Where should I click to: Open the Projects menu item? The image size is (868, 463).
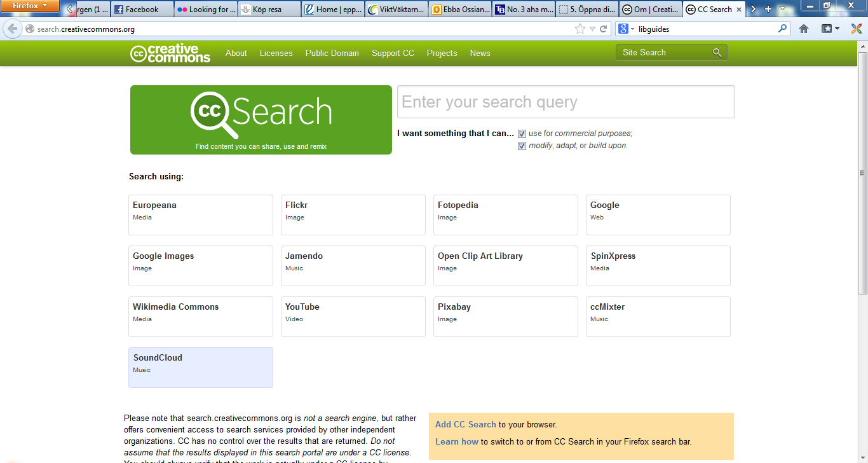click(x=442, y=53)
